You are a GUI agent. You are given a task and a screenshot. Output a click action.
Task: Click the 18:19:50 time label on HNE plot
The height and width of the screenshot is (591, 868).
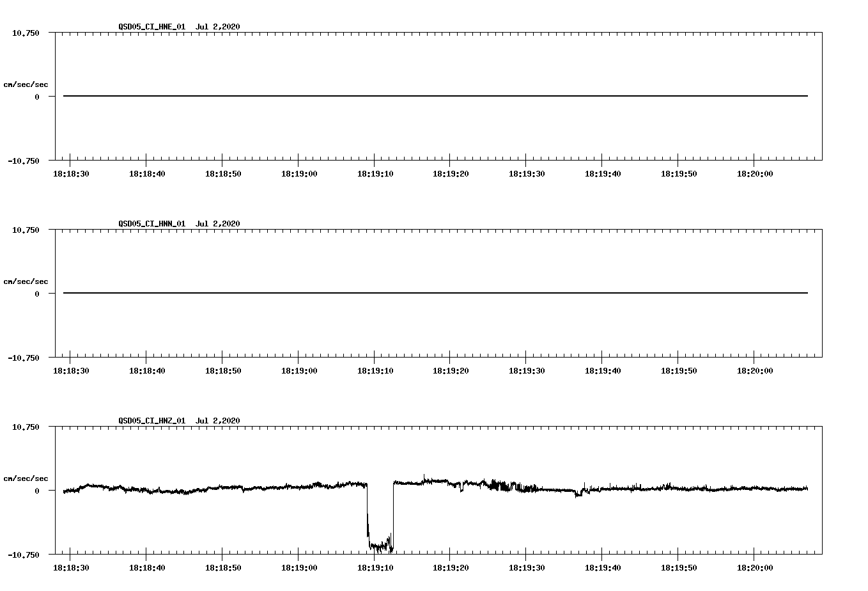coord(679,173)
